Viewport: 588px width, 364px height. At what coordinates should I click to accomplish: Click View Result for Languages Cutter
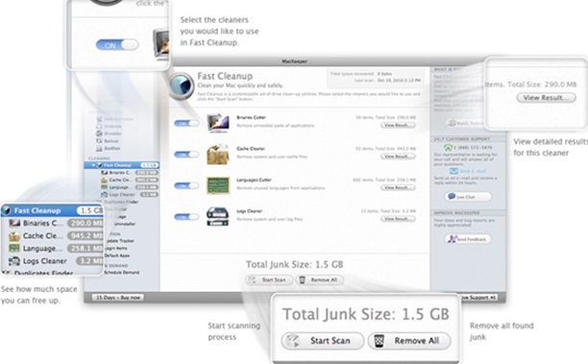[398, 187]
